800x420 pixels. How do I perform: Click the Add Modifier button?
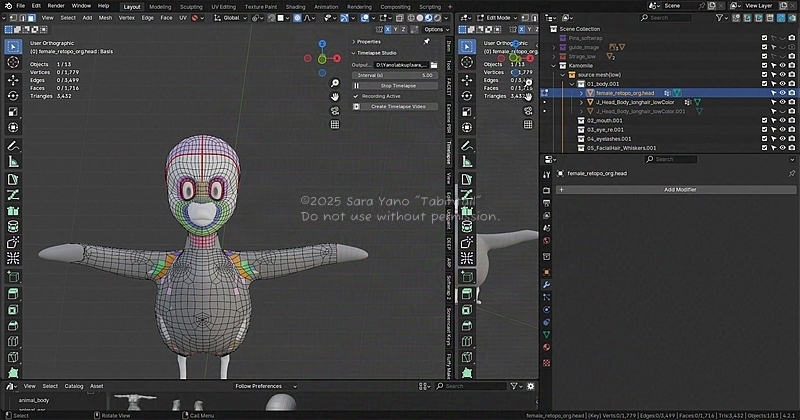pyautogui.click(x=680, y=189)
